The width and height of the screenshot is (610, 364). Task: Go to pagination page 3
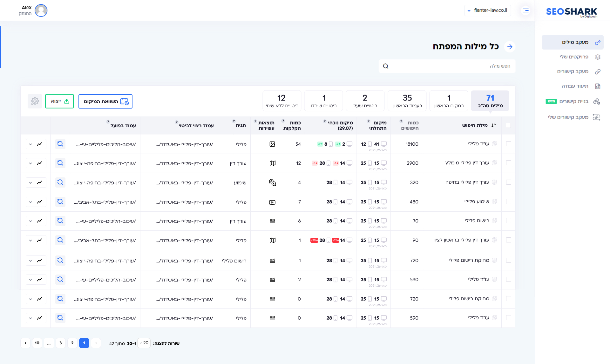click(61, 343)
